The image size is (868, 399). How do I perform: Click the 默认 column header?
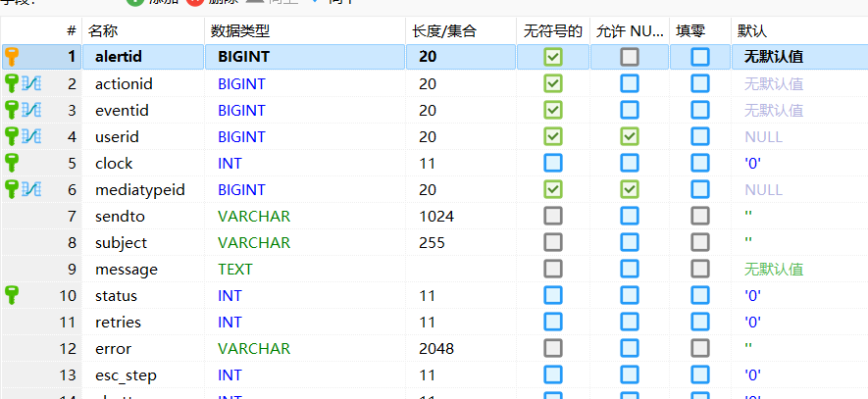pos(800,31)
